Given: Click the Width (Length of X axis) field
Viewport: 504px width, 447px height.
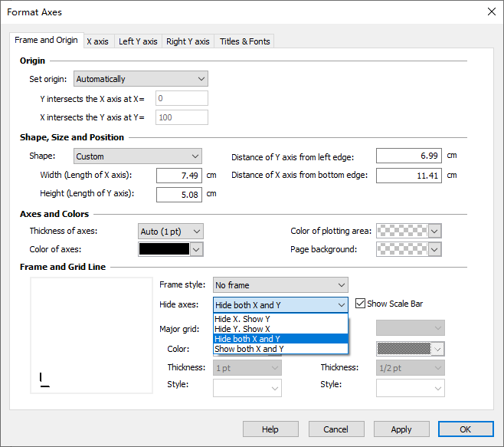Looking at the screenshot, I should coord(178,176).
